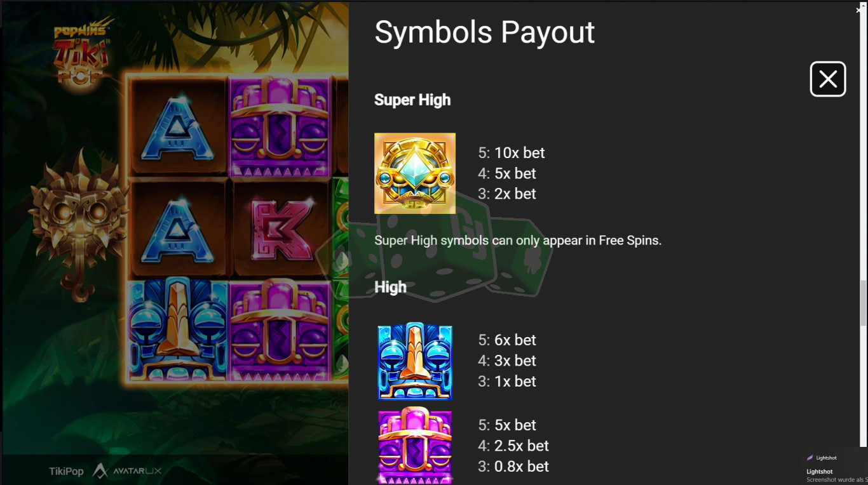
Task: Close the Symbols Payout panel
Action: (x=827, y=79)
